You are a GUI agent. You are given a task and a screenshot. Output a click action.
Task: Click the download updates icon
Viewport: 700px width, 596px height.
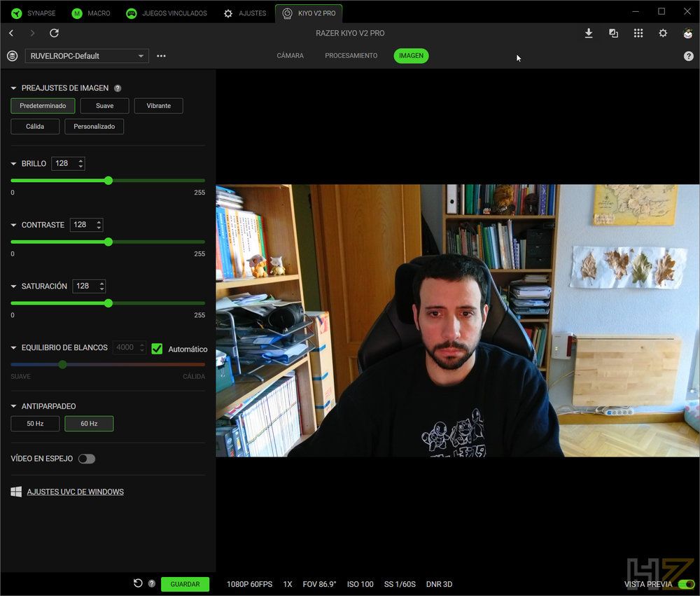click(x=589, y=33)
